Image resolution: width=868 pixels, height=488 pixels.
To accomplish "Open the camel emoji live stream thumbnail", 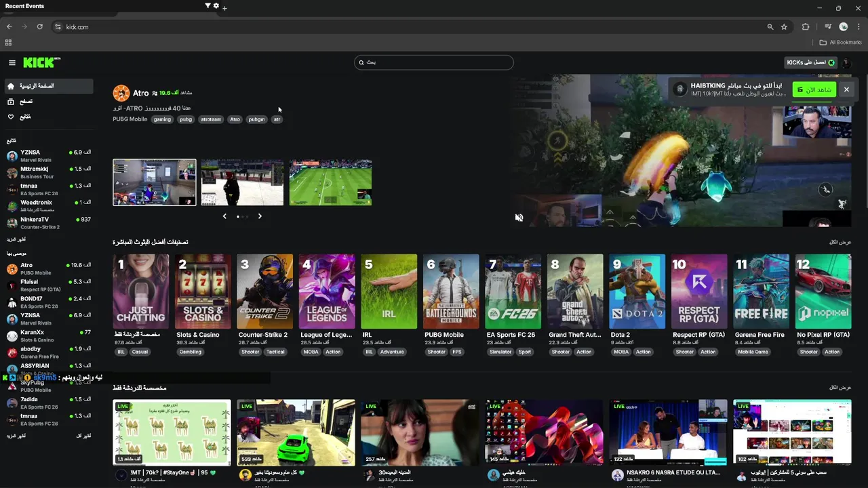I will pyautogui.click(x=172, y=432).
